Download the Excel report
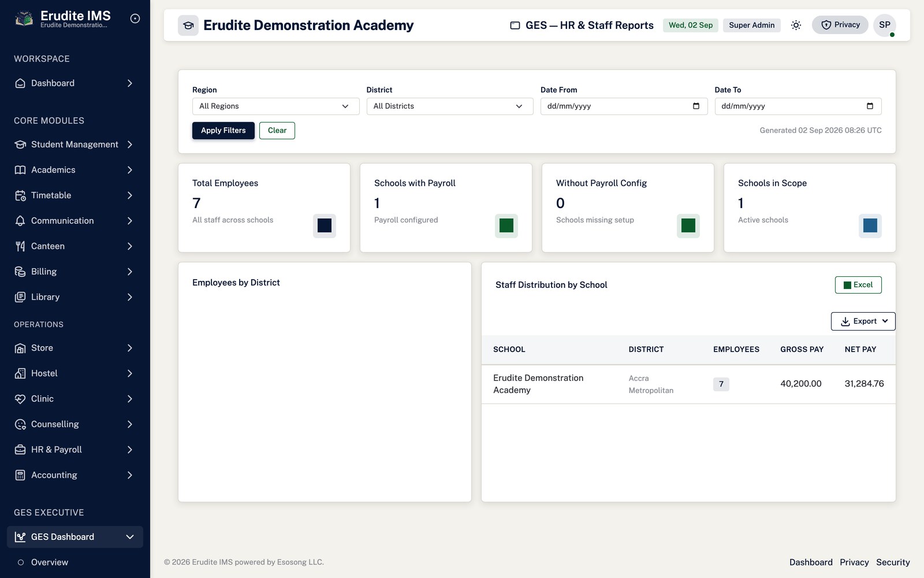The image size is (924, 578). 858,285
